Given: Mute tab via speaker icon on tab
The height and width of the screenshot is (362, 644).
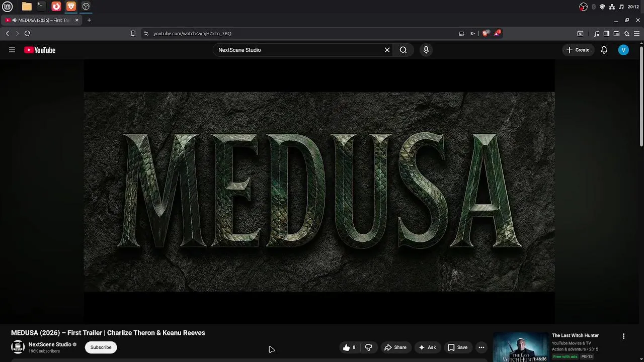Looking at the screenshot, I should 14,20.
